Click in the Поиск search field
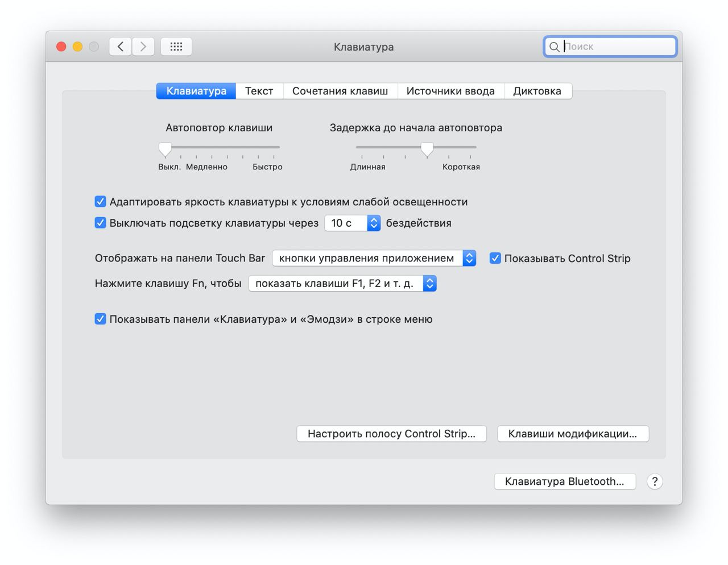The image size is (728, 565). coord(610,47)
